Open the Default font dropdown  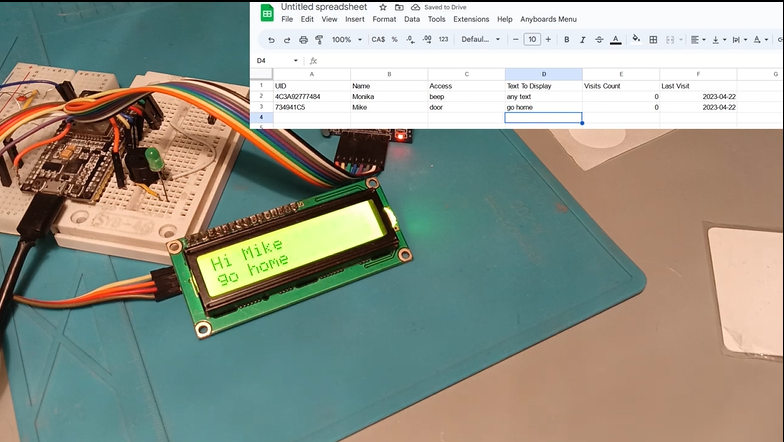(x=480, y=40)
